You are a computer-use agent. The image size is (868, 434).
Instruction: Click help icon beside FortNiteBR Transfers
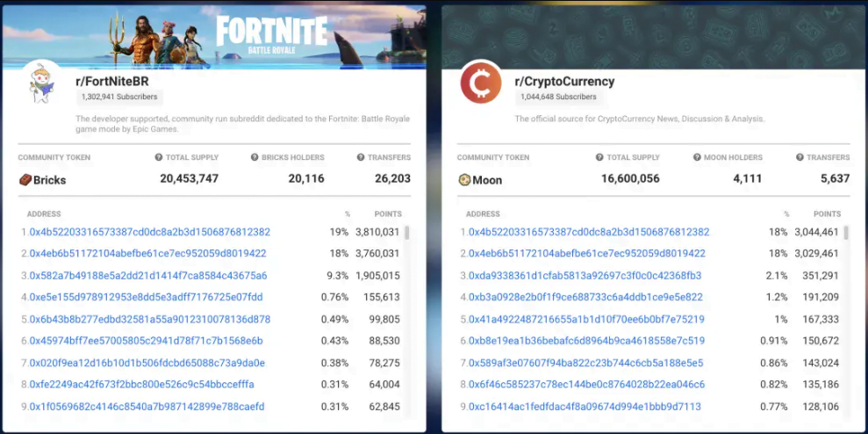(360, 158)
